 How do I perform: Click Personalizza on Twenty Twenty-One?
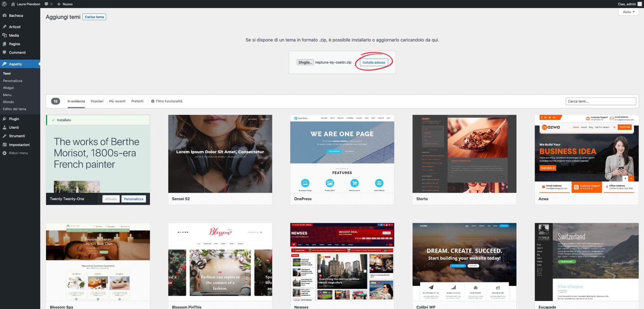(133, 199)
